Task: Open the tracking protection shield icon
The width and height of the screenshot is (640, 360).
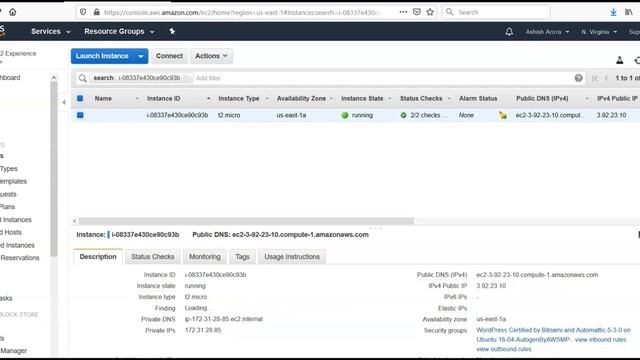Action: (83, 12)
